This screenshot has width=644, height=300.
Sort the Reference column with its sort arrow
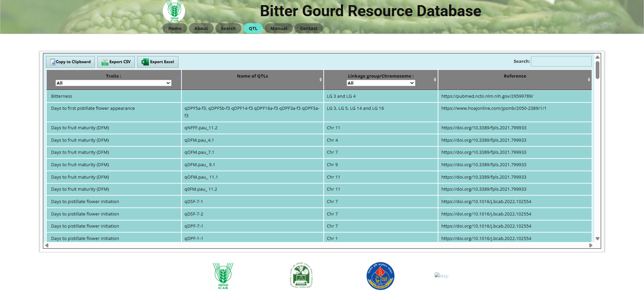pos(589,80)
